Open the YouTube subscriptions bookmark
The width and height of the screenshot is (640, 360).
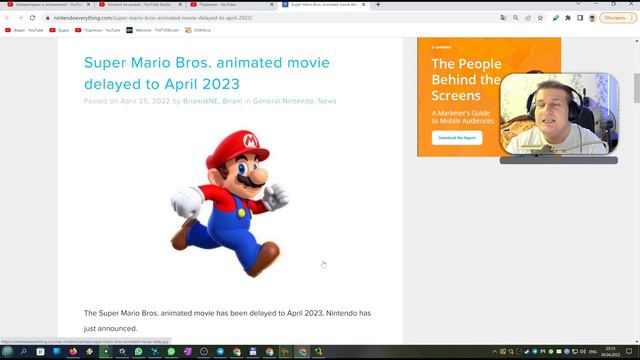[x=98, y=30]
